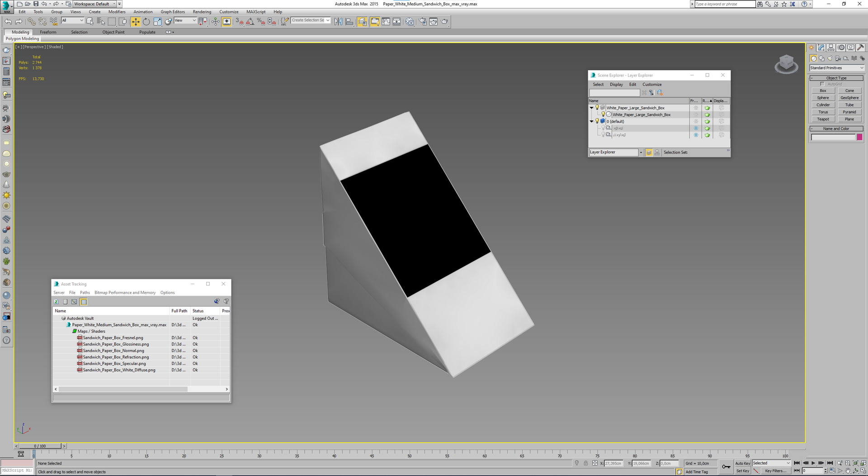Screen dimensions: 868x476
Task: Click the Set Keys large key icon
Action: coord(726,466)
